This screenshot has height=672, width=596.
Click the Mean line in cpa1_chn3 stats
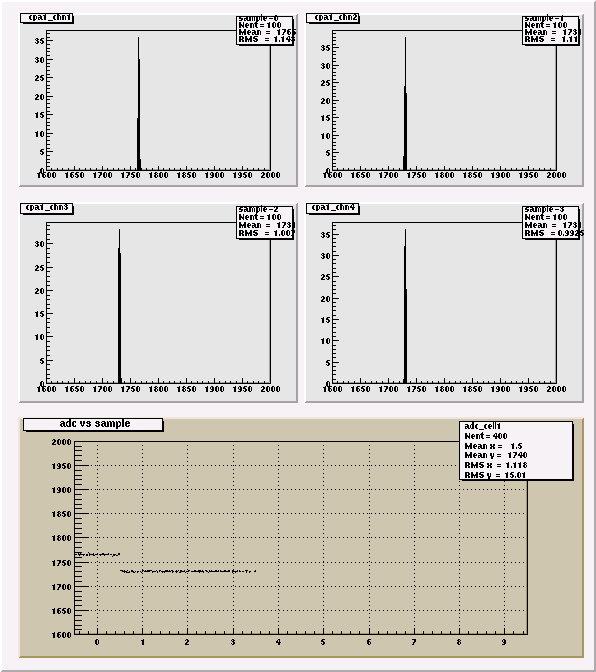pyautogui.click(x=266, y=225)
